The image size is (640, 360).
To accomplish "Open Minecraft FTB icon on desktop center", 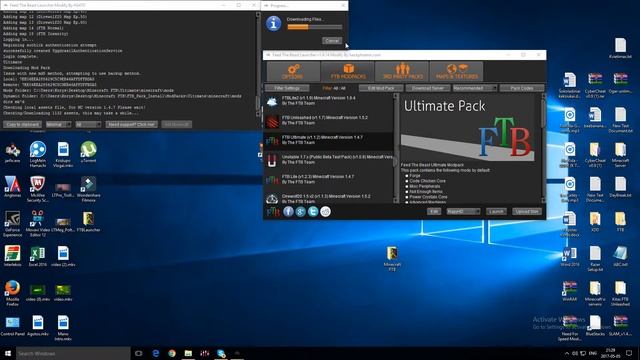I will (392, 258).
